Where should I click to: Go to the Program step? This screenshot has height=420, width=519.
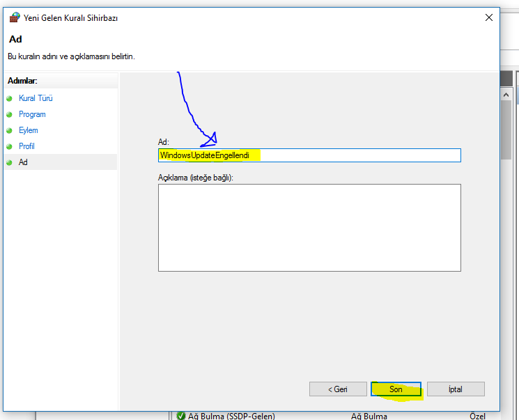[32, 114]
